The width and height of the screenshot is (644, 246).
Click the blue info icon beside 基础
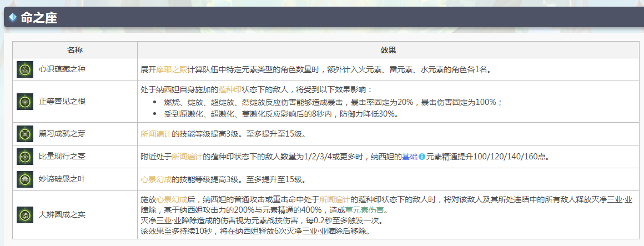[421, 157]
